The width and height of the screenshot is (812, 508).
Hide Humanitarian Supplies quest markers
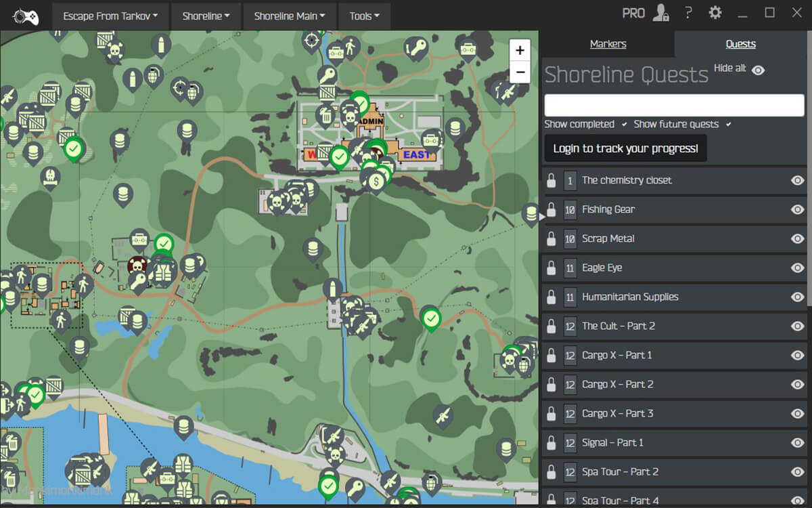798,297
